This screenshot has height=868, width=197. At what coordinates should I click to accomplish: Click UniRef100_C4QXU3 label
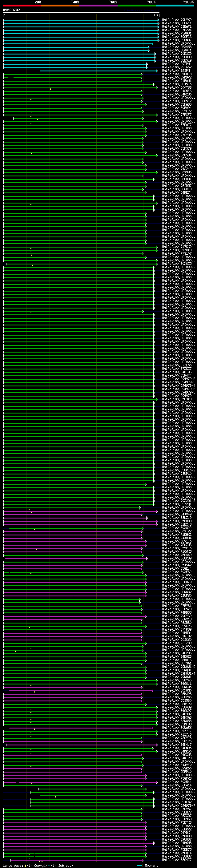tap(177, 755)
